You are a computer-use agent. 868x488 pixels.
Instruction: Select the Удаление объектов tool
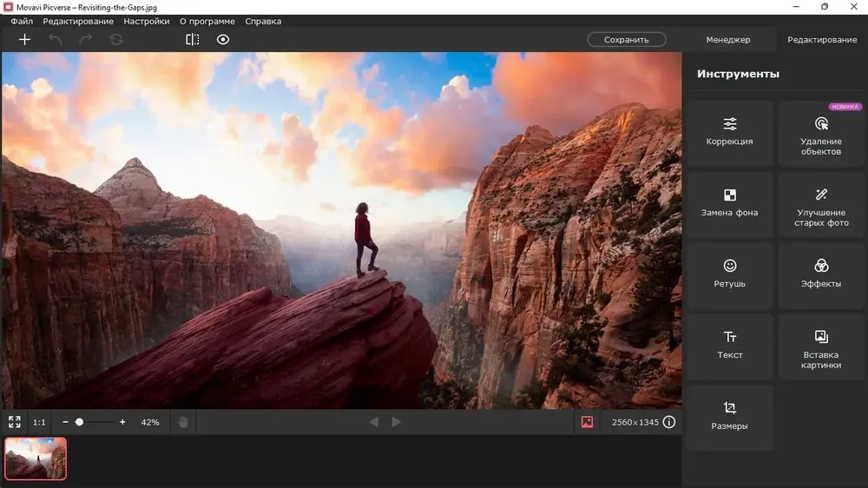[x=821, y=133]
